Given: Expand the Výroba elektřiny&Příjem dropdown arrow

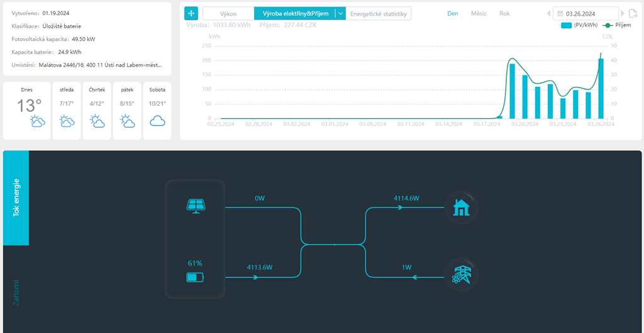Looking at the screenshot, I should [340, 13].
